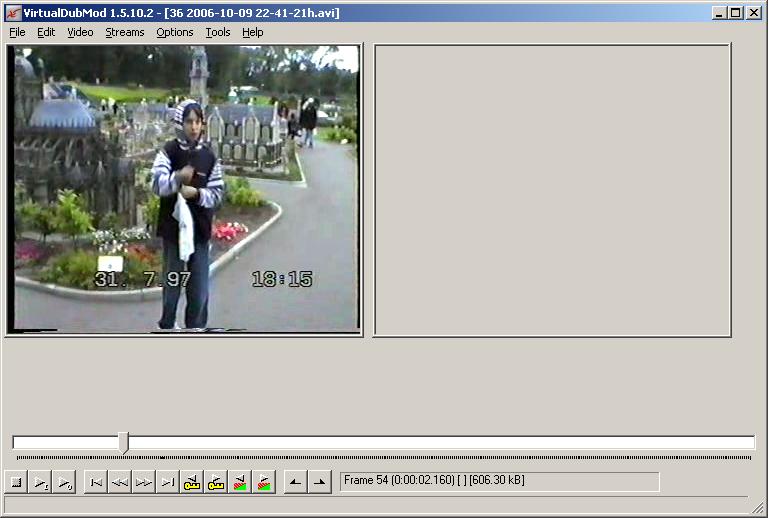The image size is (768, 518).
Task: Step forward with the fast-forward arrows
Action: click(144, 482)
